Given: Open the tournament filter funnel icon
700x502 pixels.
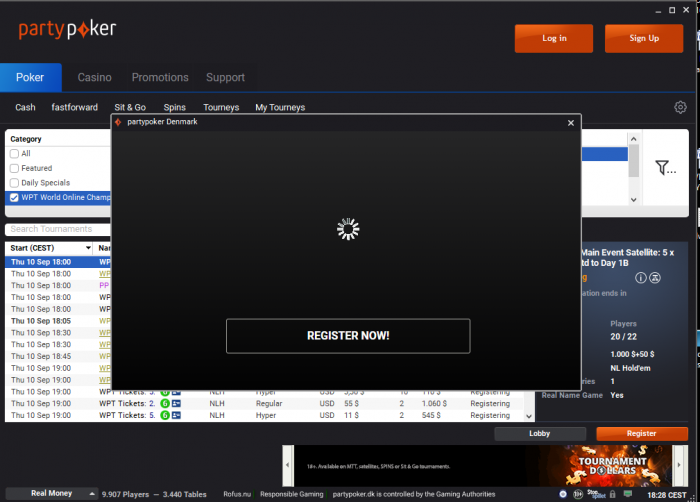Looking at the screenshot, I should pyautogui.click(x=665, y=168).
